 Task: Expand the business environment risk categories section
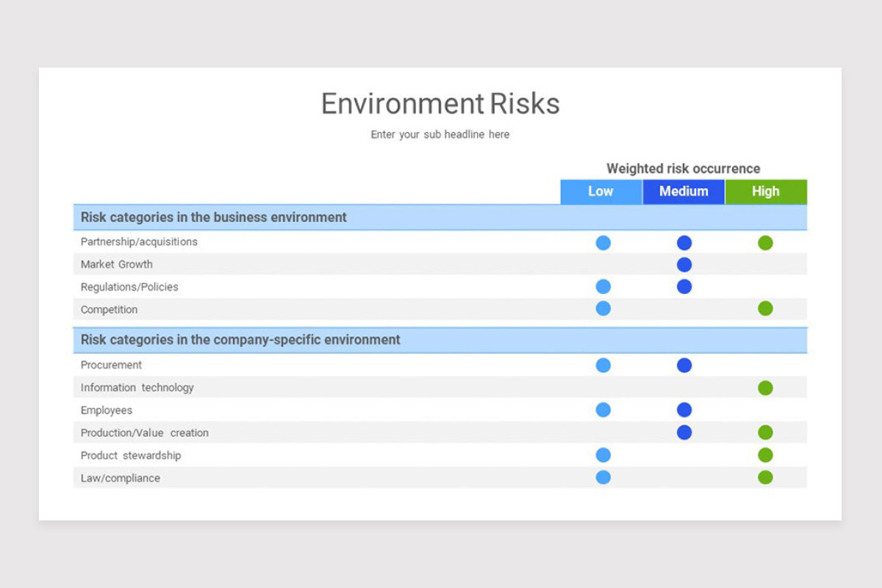point(213,217)
